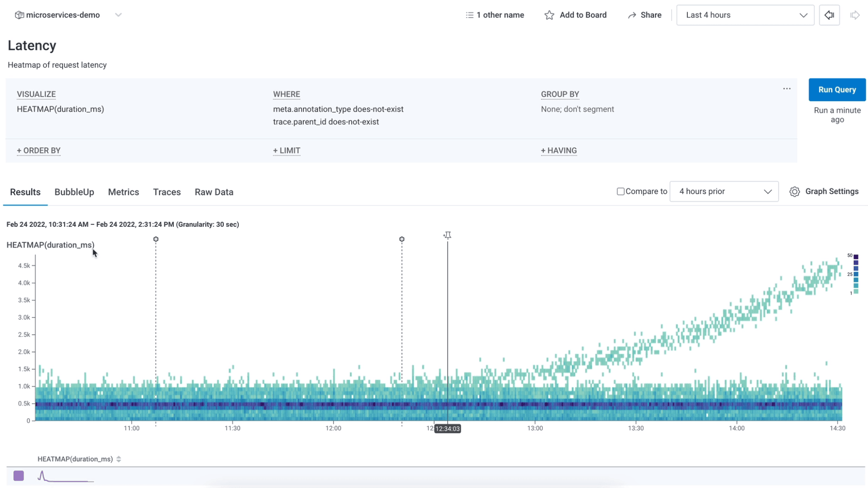868x488 pixels.
Task: Sort by HEATMAP(duration_ms) column arrows
Action: tap(119, 459)
